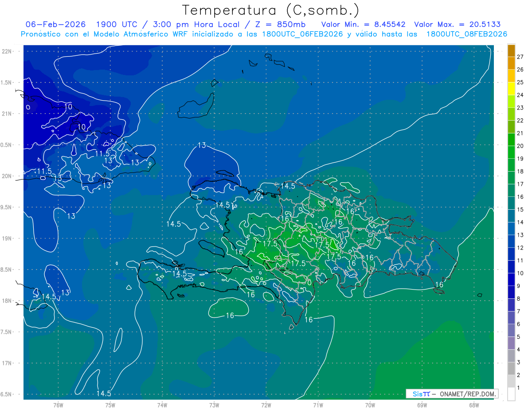Click 'Valor Min. = 8.45542' text
Viewport: 532px width, 411px height.
pos(363,24)
